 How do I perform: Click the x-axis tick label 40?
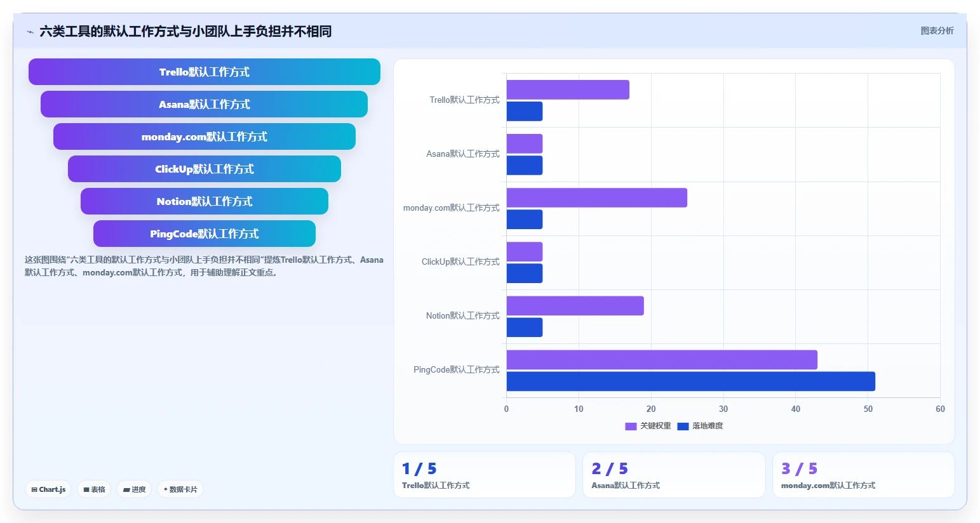(796, 409)
